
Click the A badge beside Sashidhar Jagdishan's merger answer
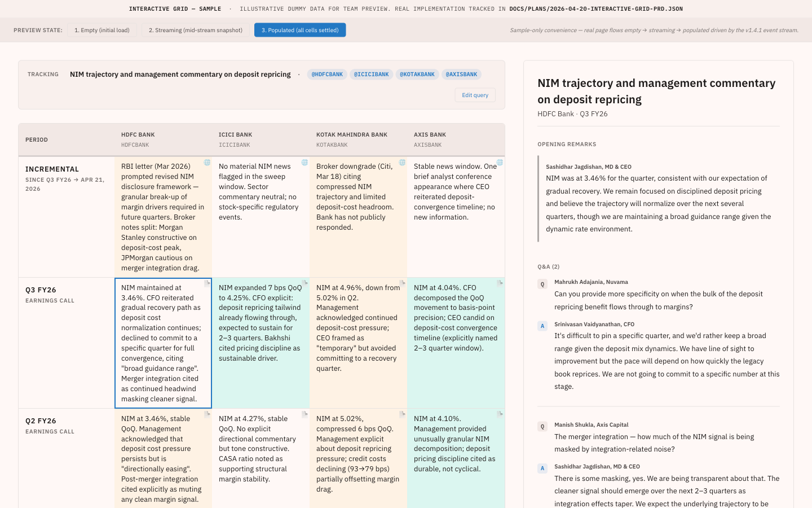[542, 468]
